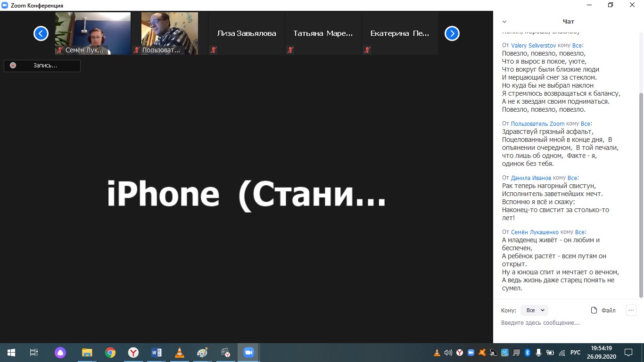Screen dimensions: 644x362
Task: Click chat line 'Рак теперь нагорный свистун,'
Action: (549, 186)
